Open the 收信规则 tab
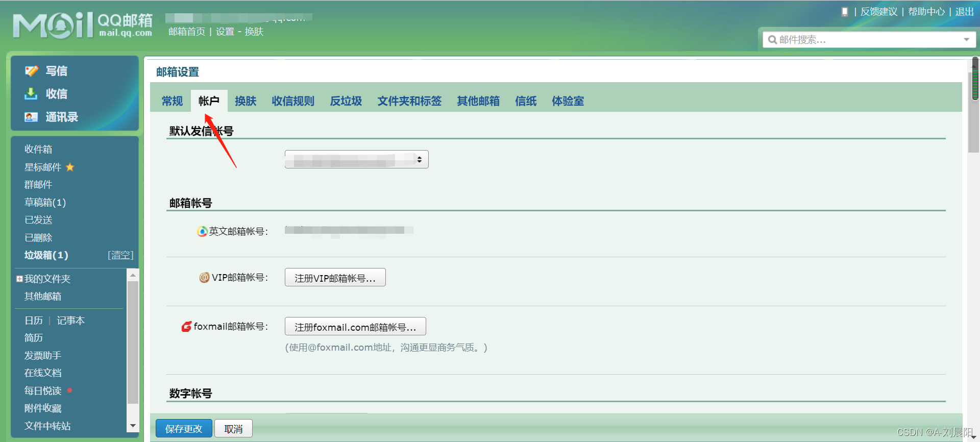This screenshot has height=442, width=980. point(292,101)
